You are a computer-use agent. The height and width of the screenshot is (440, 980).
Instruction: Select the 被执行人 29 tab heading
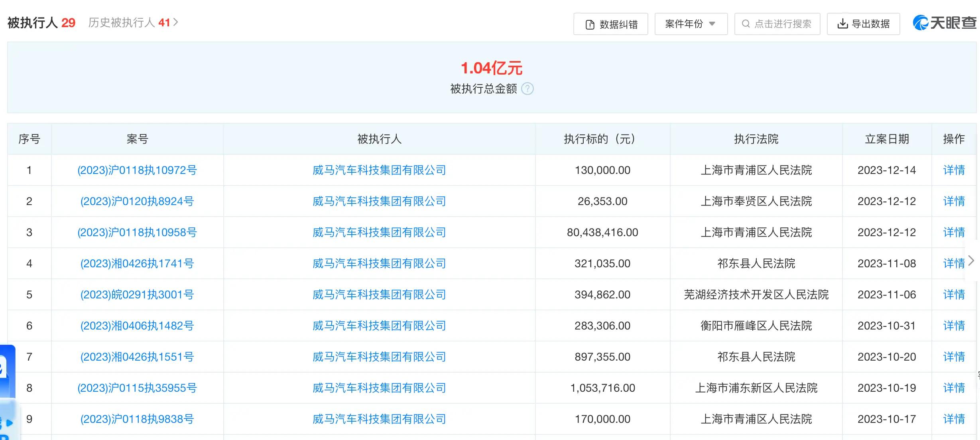point(41,23)
